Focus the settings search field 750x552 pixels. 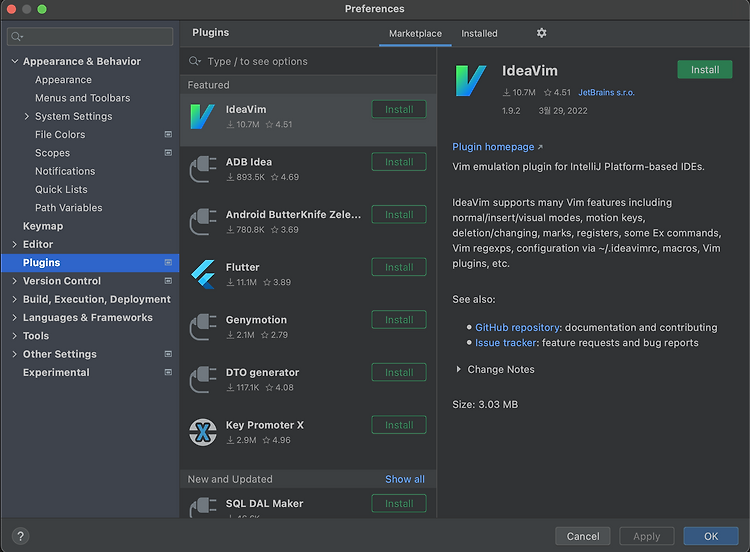90,36
